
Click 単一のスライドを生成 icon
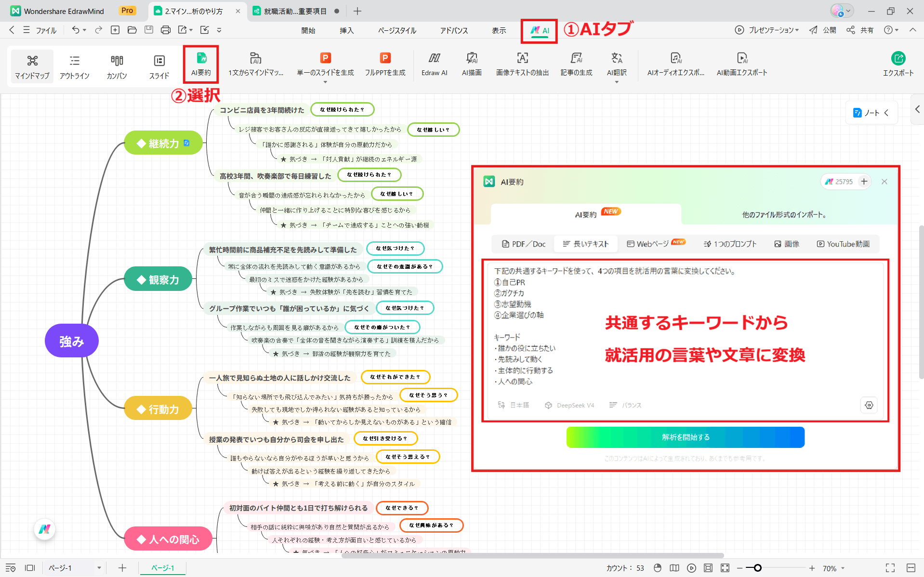325,58
